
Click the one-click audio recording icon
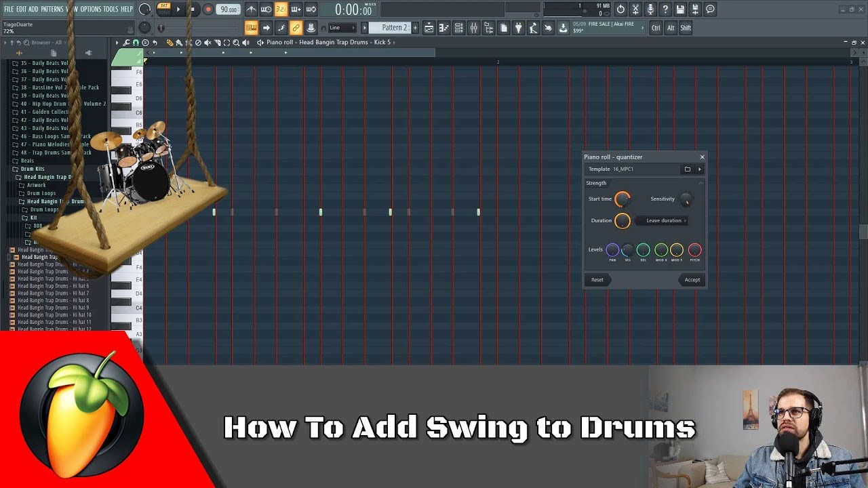click(x=534, y=28)
